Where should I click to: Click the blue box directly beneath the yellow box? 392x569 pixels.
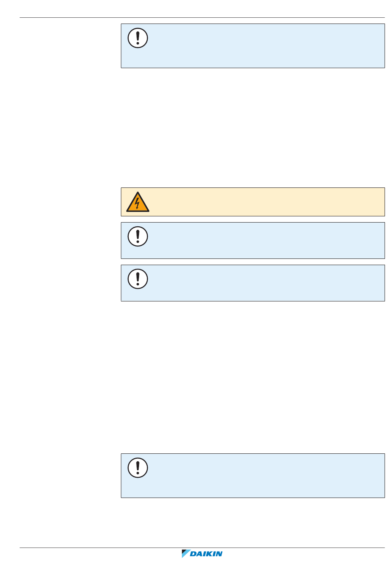[x=264, y=241]
